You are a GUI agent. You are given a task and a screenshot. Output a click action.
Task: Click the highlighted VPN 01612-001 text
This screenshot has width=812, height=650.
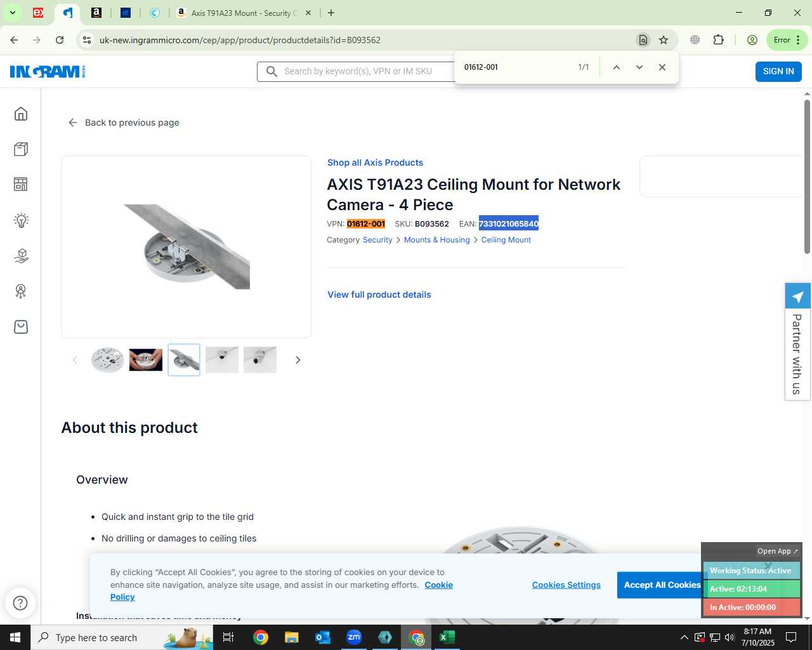366,224
